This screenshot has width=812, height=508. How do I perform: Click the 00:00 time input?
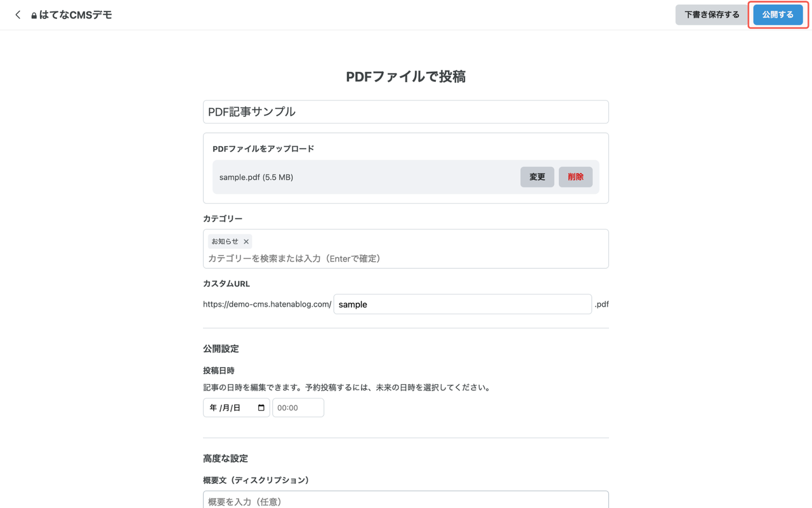tap(298, 407)
